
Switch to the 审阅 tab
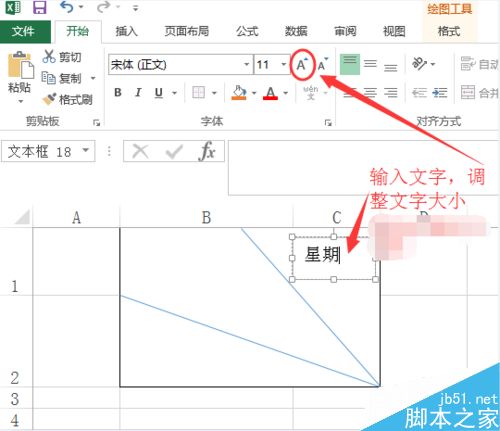click(x=345, y=32)
